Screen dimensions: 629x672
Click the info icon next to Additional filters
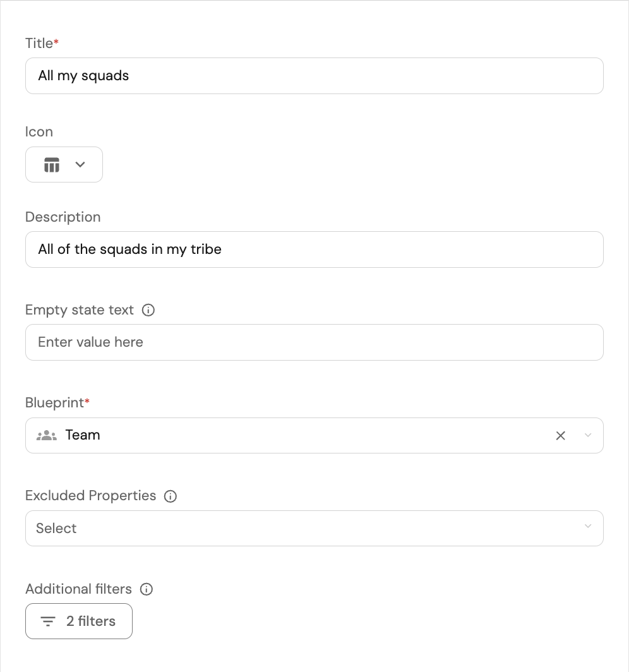[x=147, y=589]
